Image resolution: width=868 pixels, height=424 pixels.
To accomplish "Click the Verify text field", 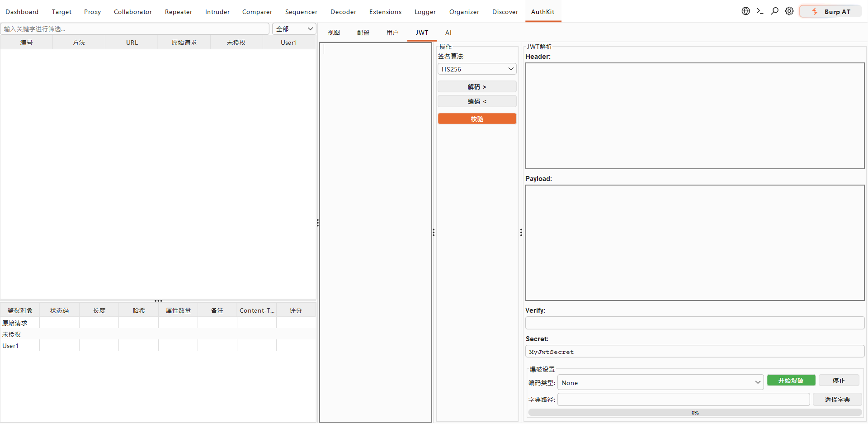I will (x=695, y=323).
